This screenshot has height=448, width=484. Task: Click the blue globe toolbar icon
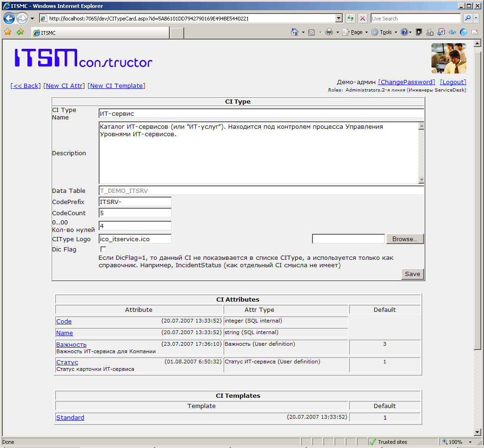(x=464, y=32)
